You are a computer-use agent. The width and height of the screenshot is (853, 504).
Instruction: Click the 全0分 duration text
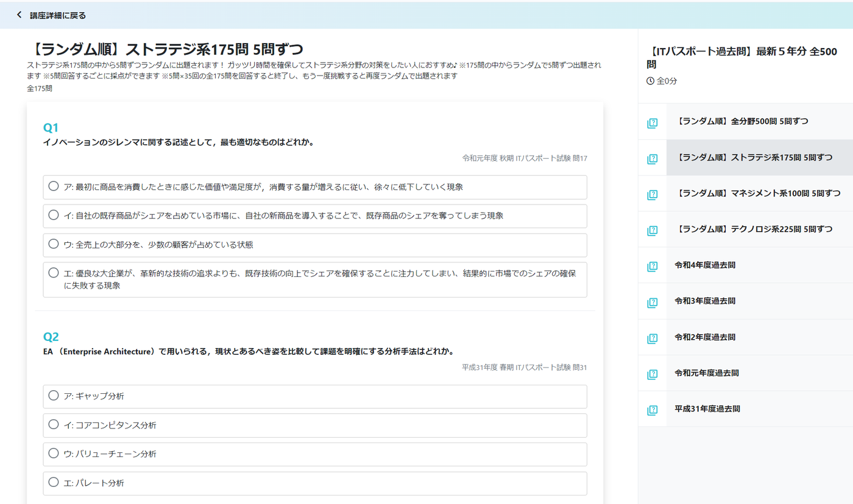pos(667,81)
